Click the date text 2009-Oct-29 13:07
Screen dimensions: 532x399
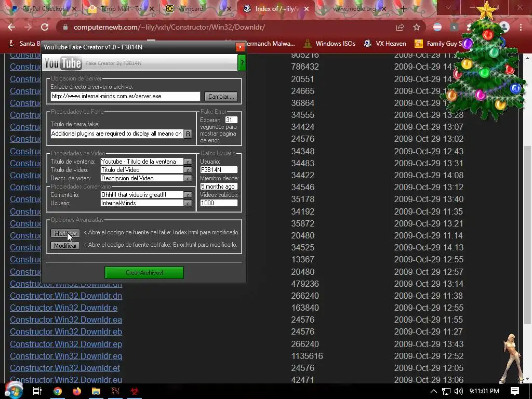tap(429, 127)
